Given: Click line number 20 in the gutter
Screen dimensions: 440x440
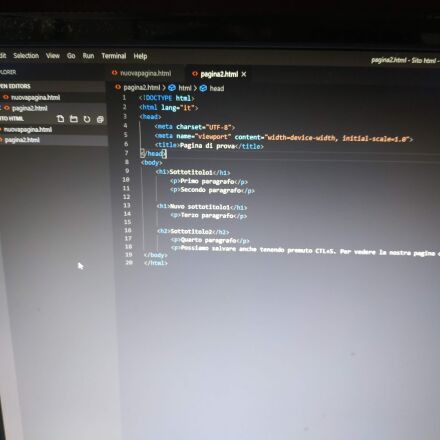Looking at the screenshot, I should [x=129, y=263].
